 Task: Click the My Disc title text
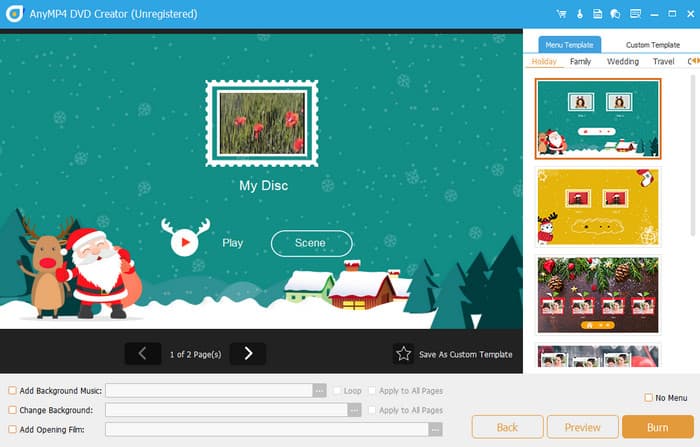click(263, 185)
